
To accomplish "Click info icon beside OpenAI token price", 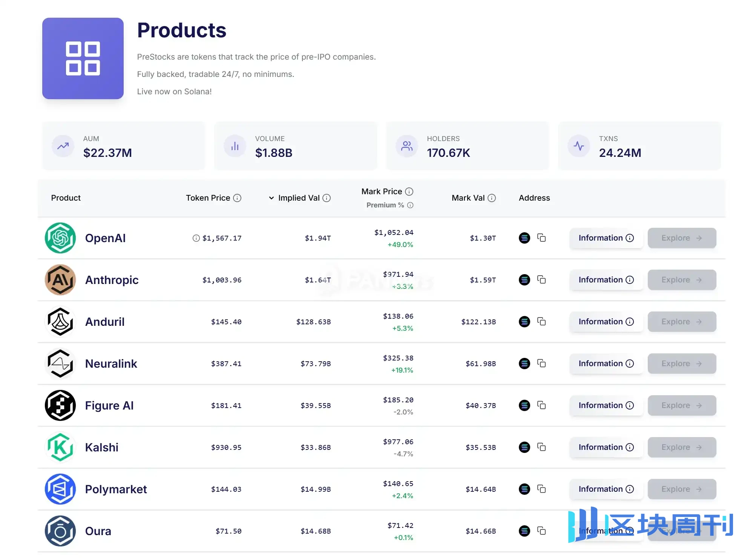I will [196, 238].
